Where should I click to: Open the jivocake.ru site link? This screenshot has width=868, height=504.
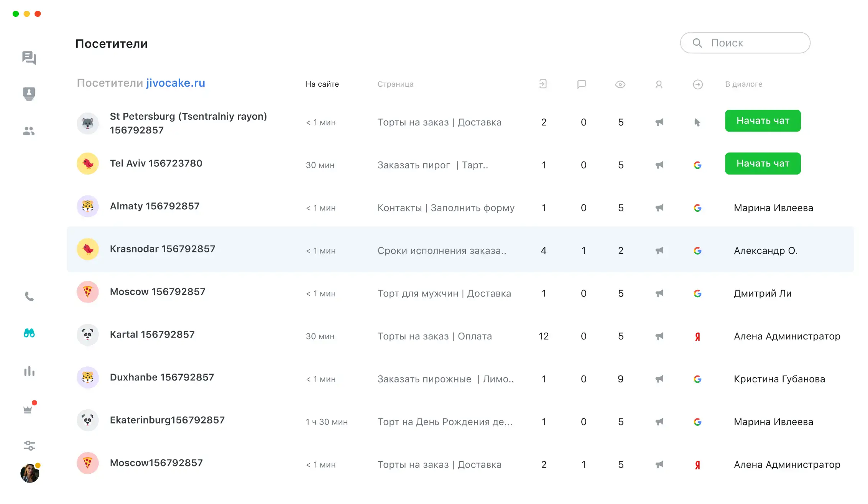click(x=176, y=83)
